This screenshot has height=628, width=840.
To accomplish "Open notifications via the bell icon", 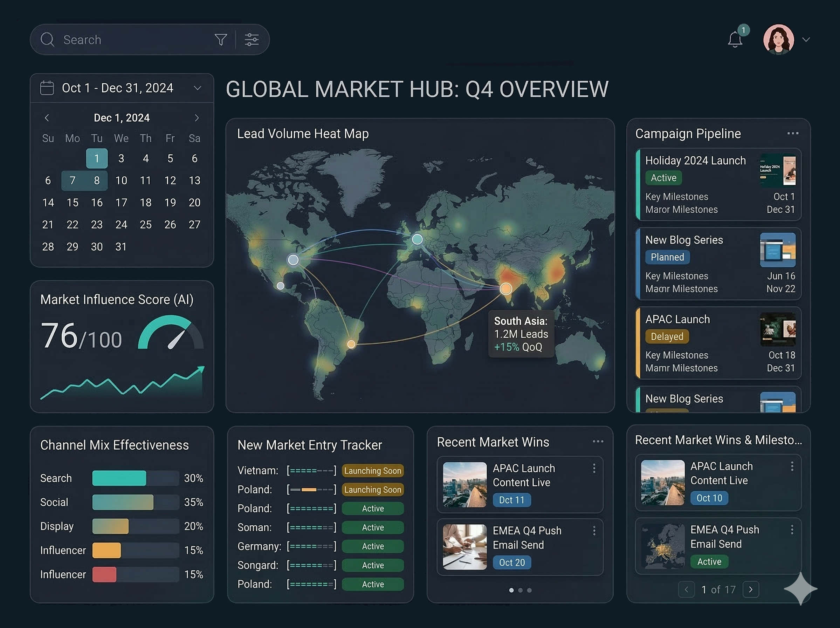I will point(736,39).
